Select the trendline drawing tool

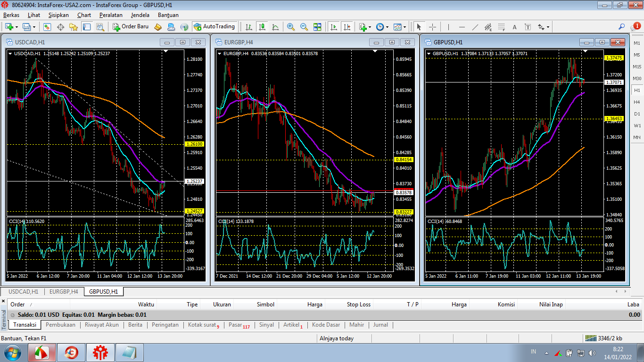tap(475, 27)
